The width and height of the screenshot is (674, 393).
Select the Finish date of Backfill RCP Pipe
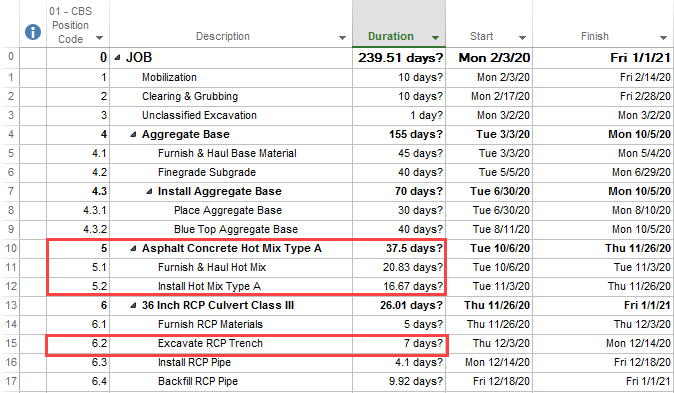click(x=603, y=381)
